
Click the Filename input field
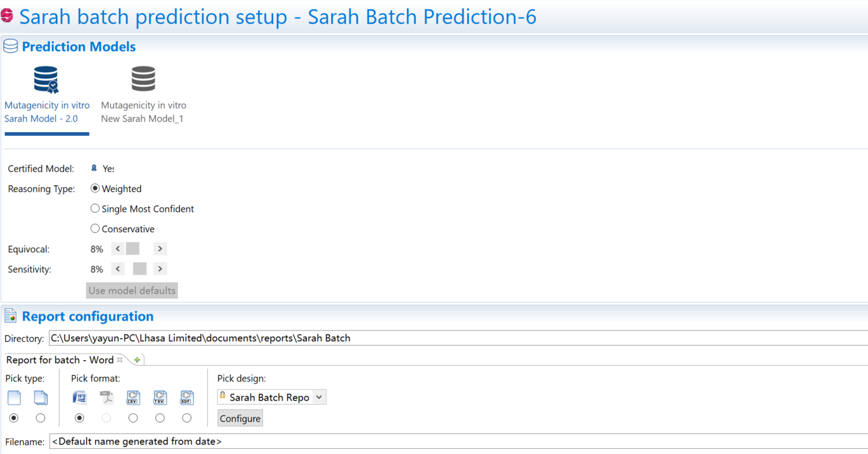(458, 441)
